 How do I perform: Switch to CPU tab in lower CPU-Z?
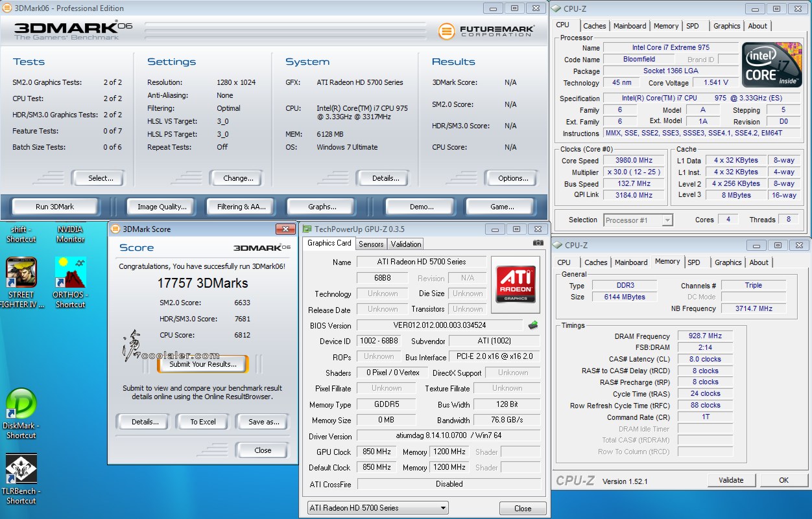(x=564, y=262)
